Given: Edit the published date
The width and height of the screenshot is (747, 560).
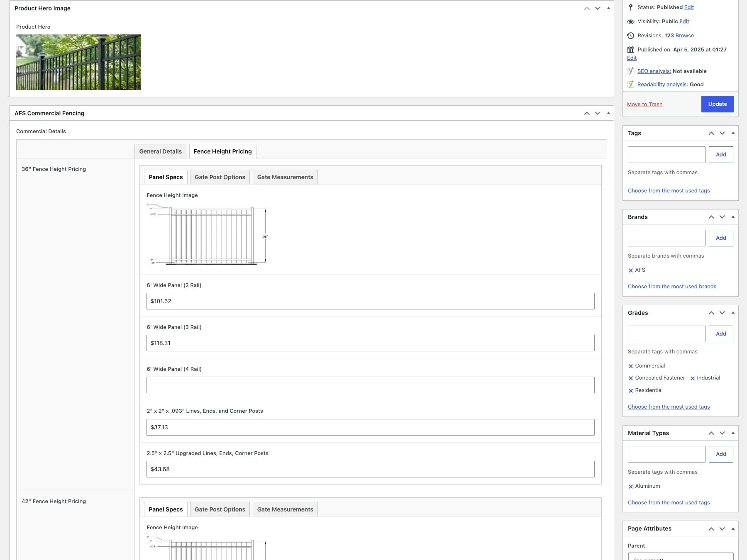Looking at the screenshot, I should (632, 58).
